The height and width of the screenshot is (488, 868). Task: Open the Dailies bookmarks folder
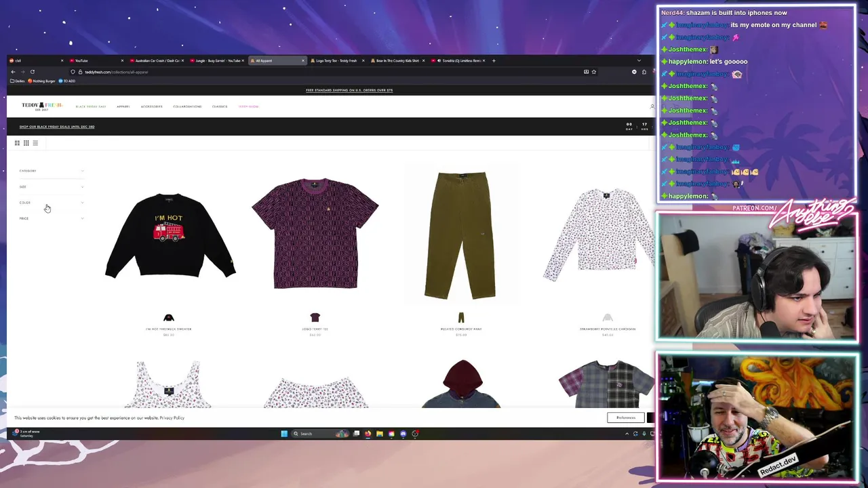[x=18, y=81]
